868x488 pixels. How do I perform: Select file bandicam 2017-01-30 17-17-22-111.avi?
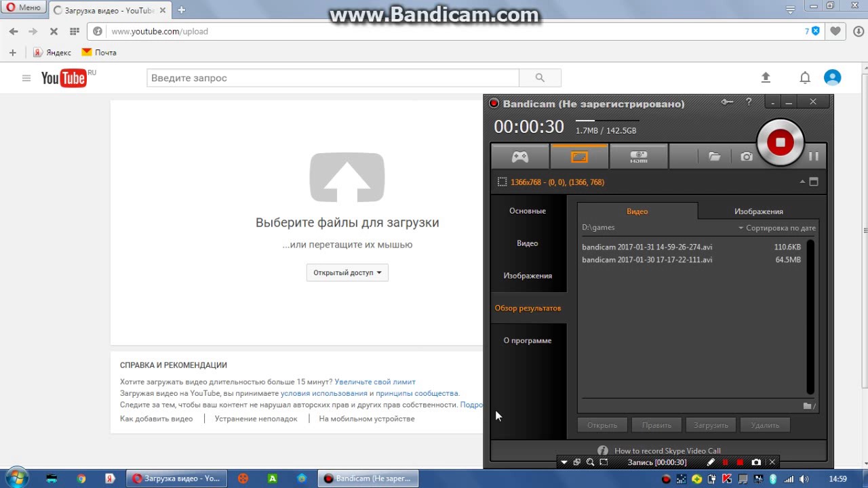pyautogui.click(x=692, y=260)
